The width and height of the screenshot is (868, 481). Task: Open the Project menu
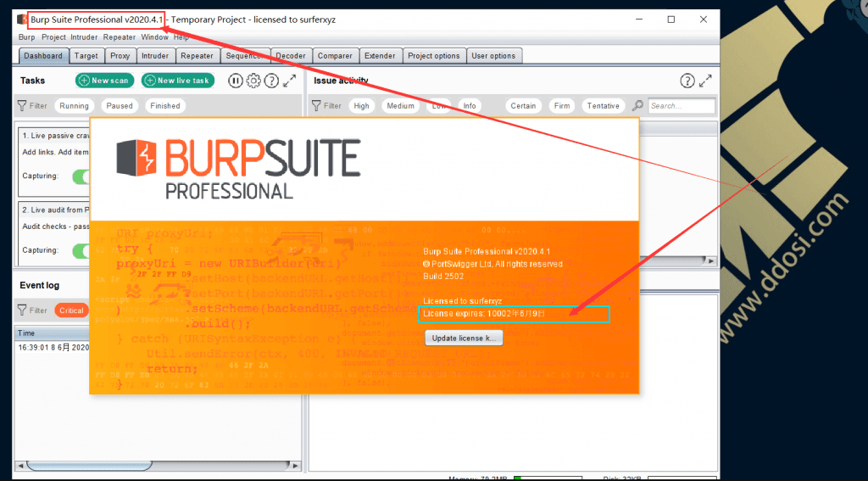[53, 37]
